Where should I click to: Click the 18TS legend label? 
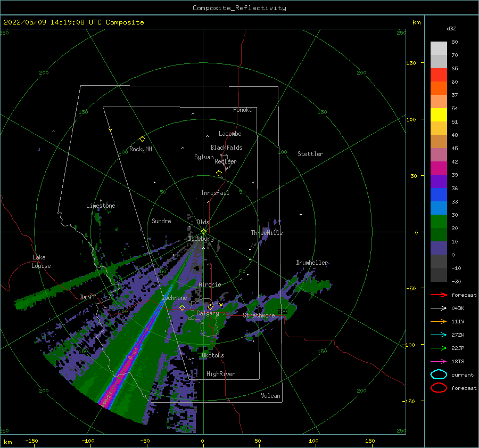(x=458, y=362)
